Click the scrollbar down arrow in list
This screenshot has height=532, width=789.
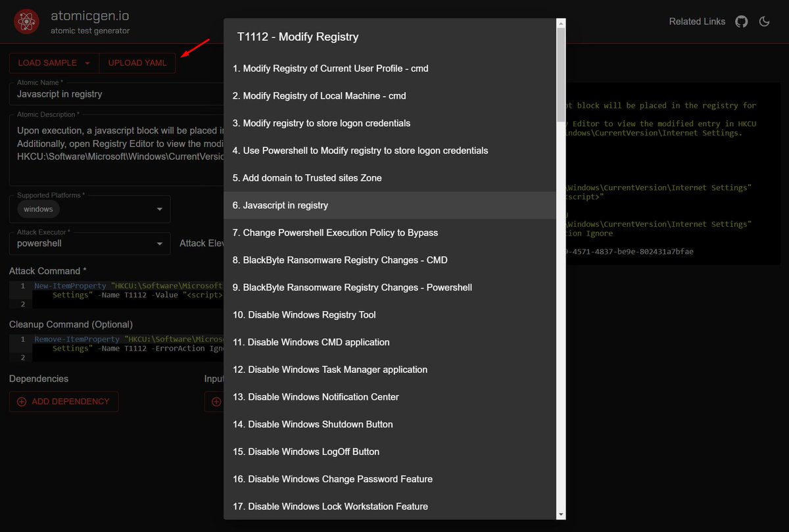(561, 514)
